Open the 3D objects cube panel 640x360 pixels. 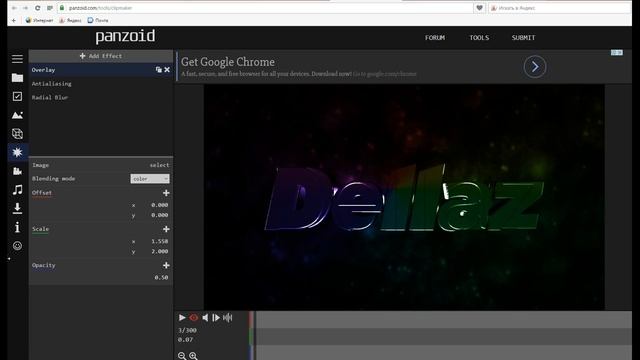[17, 133]
